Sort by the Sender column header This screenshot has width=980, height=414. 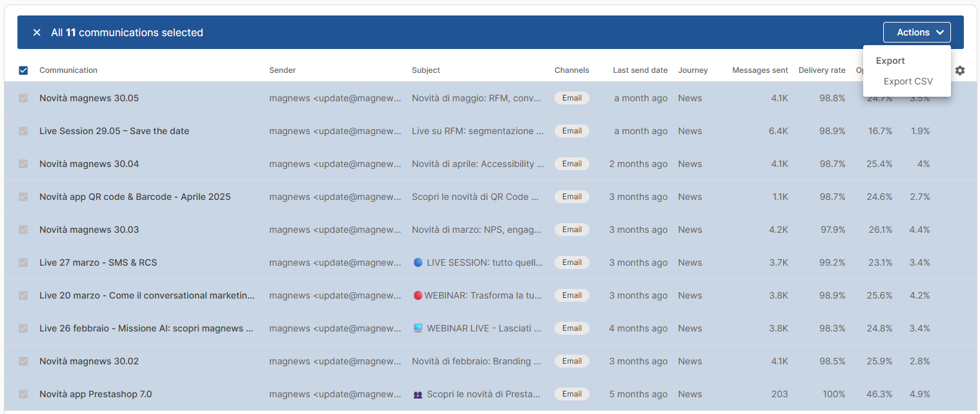282,70
